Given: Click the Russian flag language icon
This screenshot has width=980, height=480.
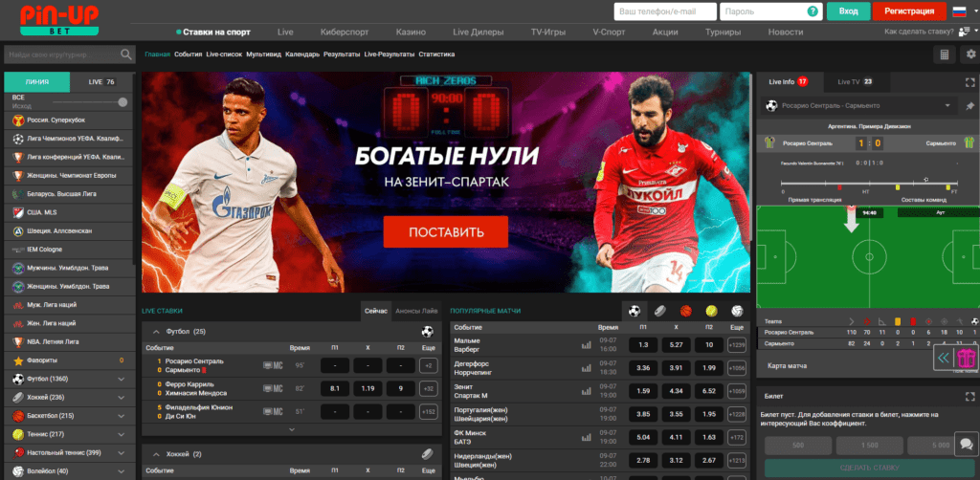Looking at the screenshot, I should pyautogui.click(x=959, y=11).
